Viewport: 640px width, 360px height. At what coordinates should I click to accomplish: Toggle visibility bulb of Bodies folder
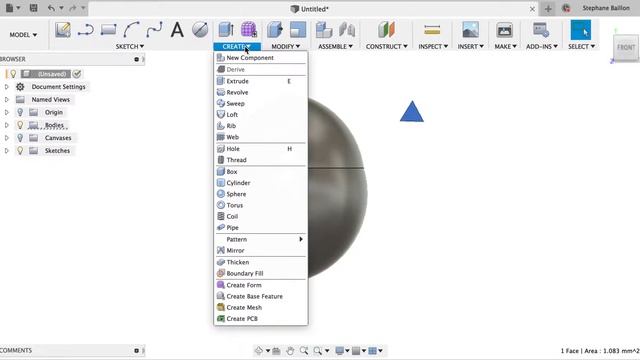[x=20, y=125]
